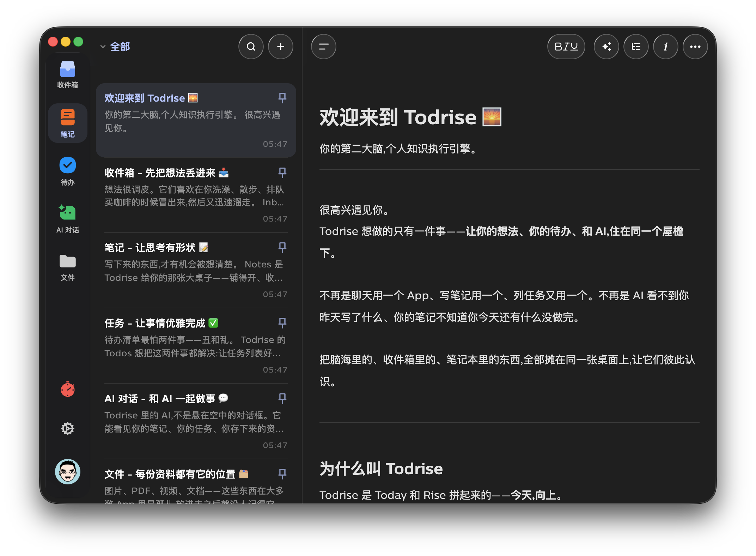The image size is (756, 556).
Task: Click the subtitle 你的第二大脑,个人知识执行引擎。 in editor
Action: [398, 149]
